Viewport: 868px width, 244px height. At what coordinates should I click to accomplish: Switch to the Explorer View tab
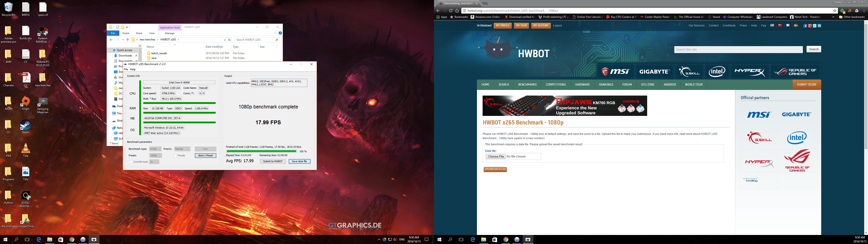[x=152, y=33]
